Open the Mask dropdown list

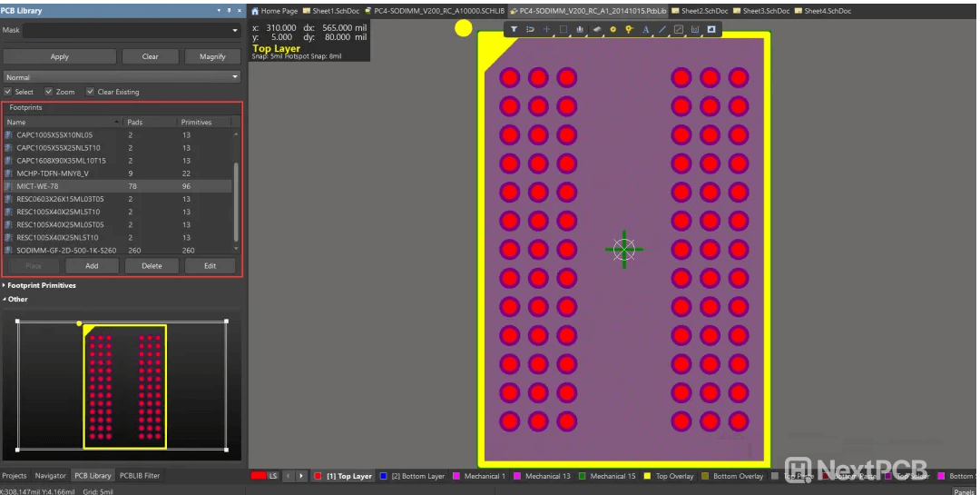pos(235,30)
